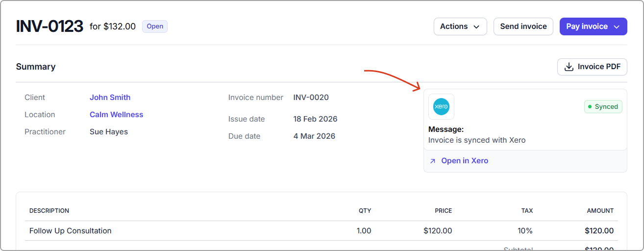Click the Xero logo icon
644x251 pixels.
441,106
